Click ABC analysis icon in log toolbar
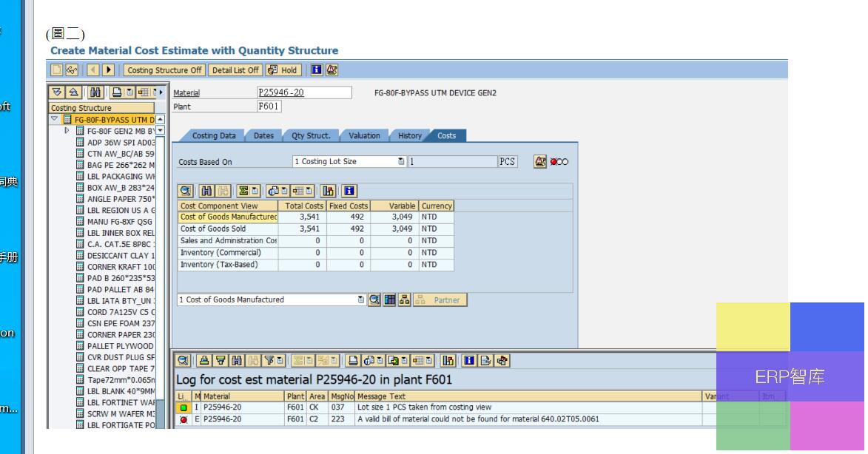The height and width of the screenshot is (454, 868). pos(448,361)
